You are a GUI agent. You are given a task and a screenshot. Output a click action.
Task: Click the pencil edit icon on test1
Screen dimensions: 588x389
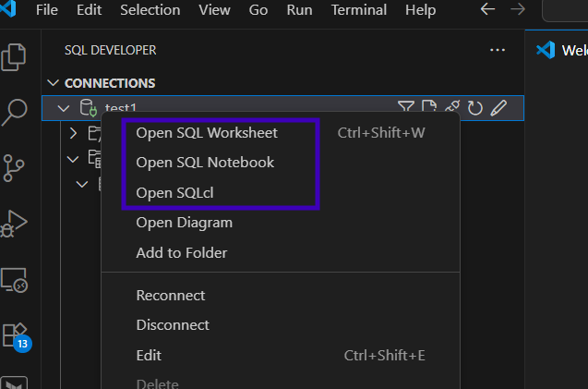click(498, 108)
